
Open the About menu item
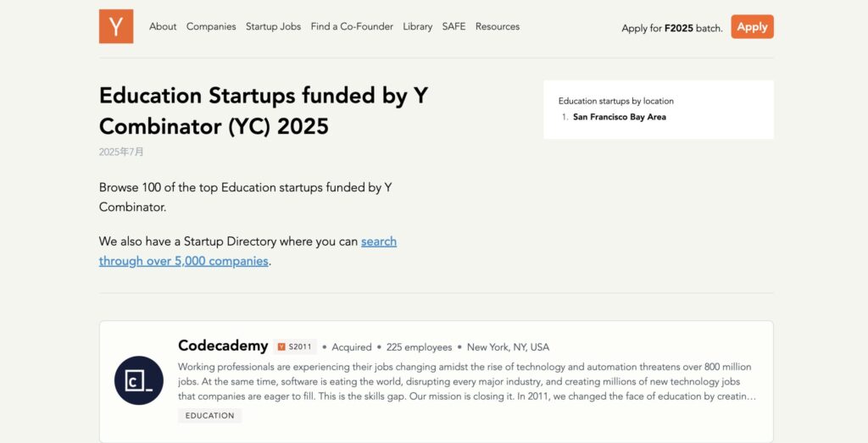(163, 26)
